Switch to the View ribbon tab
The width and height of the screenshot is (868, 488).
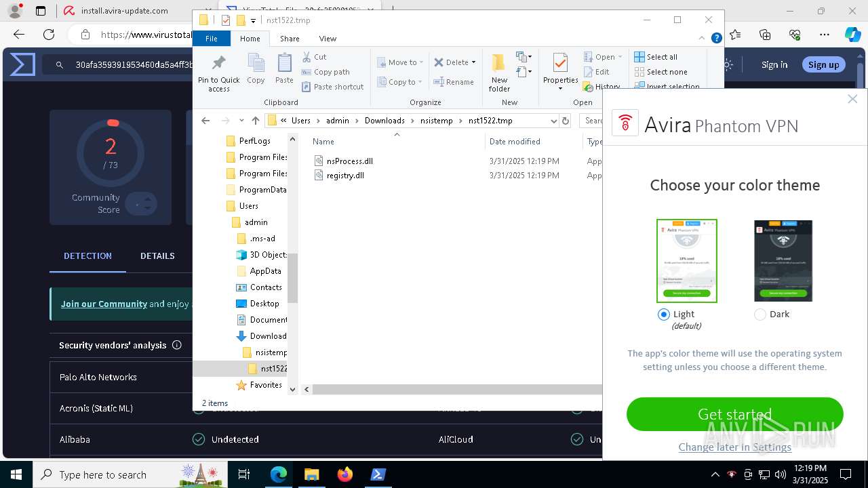tap(328, 39)
